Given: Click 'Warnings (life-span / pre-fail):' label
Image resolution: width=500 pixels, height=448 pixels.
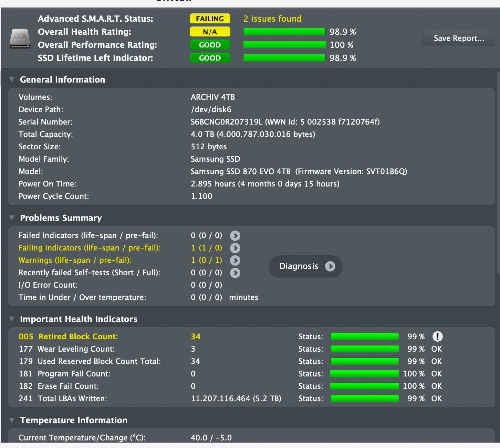Looking at the screenshot, I should coord(75,260).
